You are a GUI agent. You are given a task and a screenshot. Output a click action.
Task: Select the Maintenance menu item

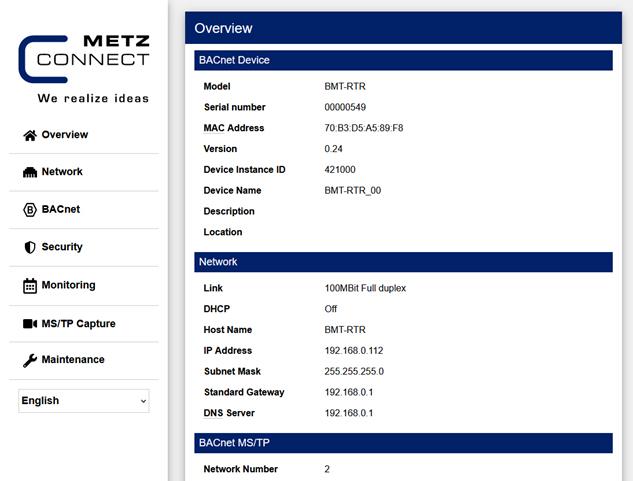point(73,359)
